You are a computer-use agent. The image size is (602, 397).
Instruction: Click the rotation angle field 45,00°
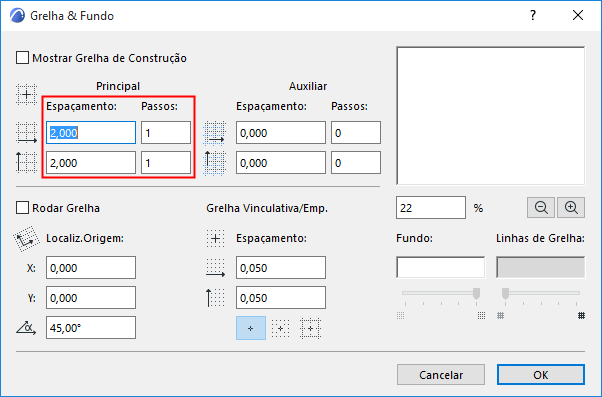91,328
